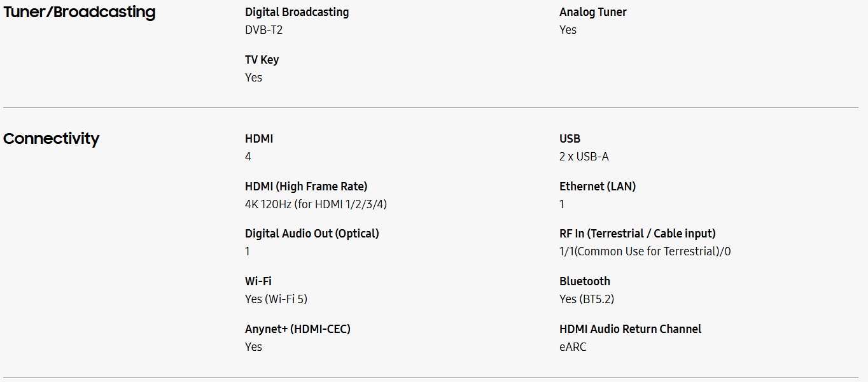
Task: Select the DVB-T2 value text
Action: 263,30
